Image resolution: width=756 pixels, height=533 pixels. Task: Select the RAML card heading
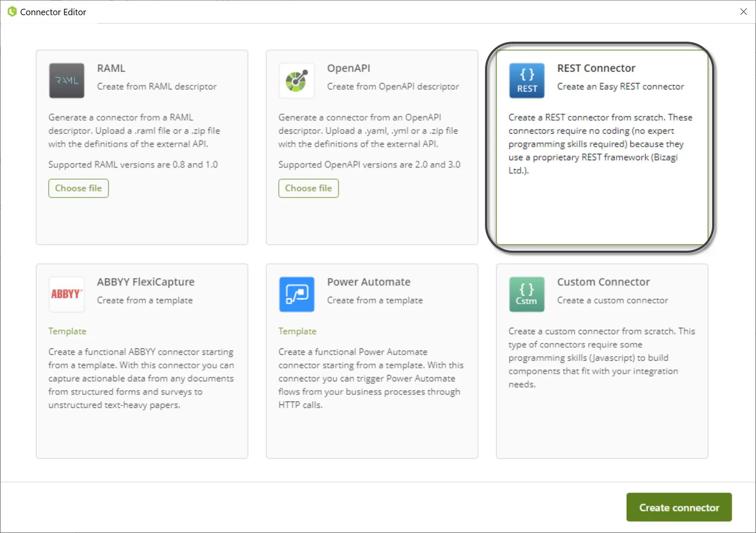coord(111,69)
